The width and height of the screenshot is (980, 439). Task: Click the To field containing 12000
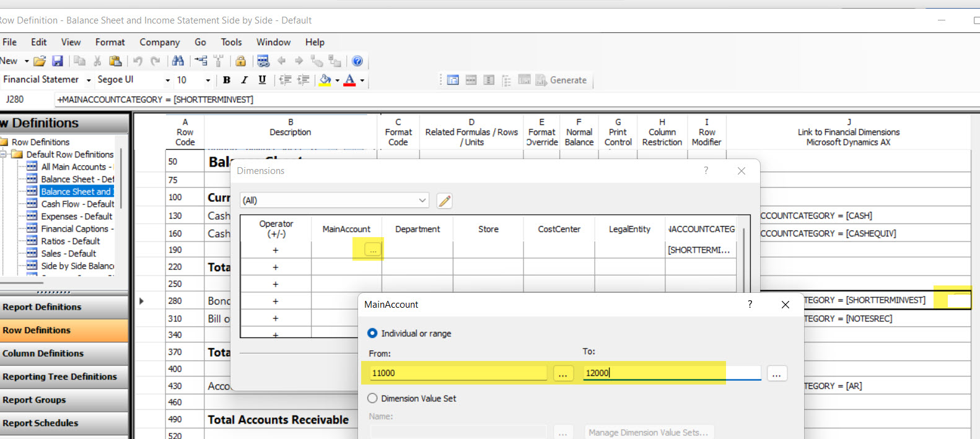(x=672, y=373)
